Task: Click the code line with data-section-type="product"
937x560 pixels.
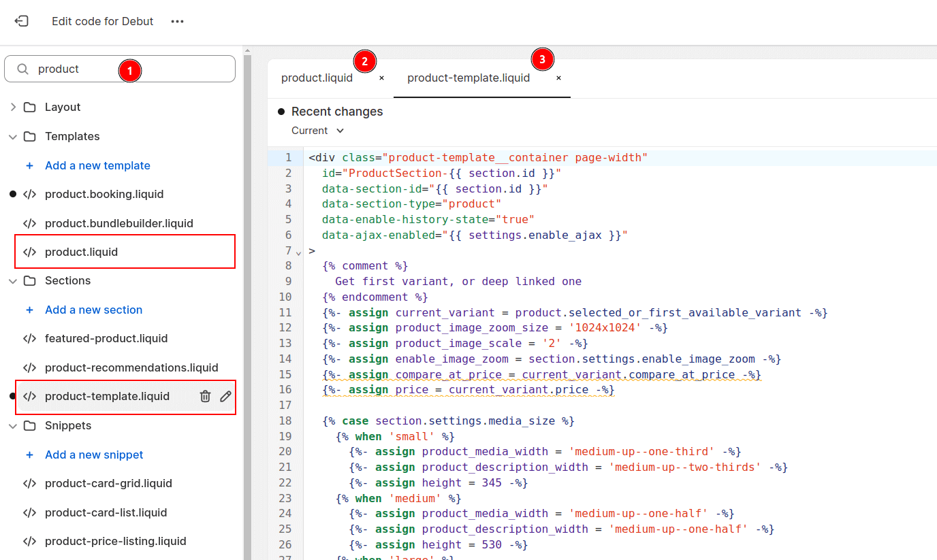Action: (x=412, y=203)
